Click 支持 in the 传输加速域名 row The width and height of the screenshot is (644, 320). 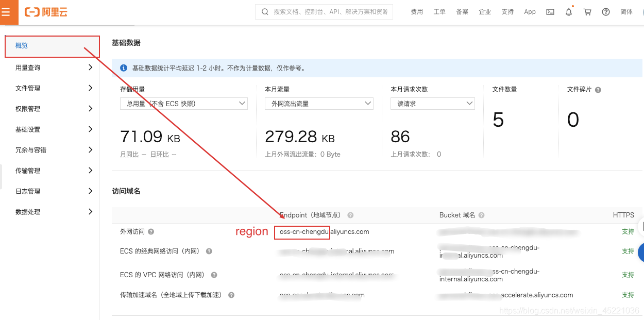628,295
